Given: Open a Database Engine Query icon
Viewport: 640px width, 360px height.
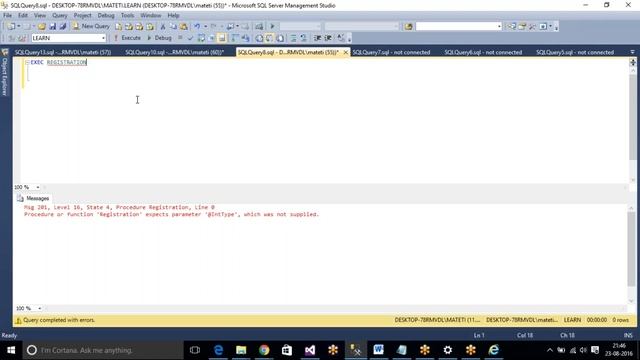Looking at the screenshot, I should pos(118,27).
